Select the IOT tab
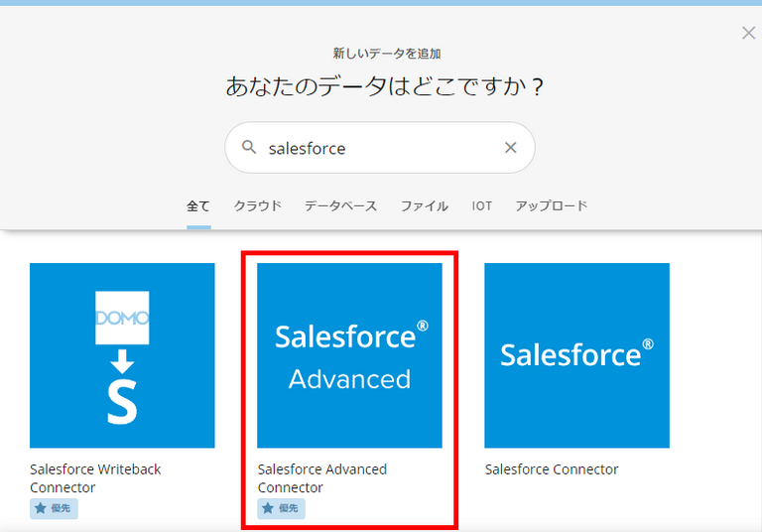This screenshot has height=532, width=762. 481,206
